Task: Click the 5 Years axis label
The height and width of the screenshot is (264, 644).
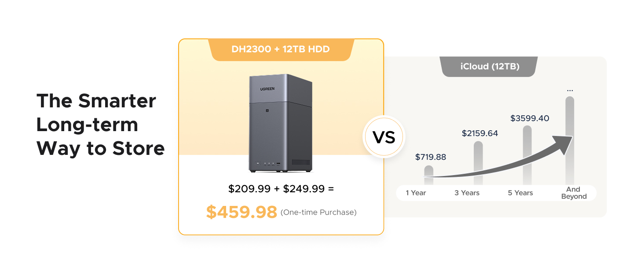Action: pyautogui.click(x=520, y=193)
